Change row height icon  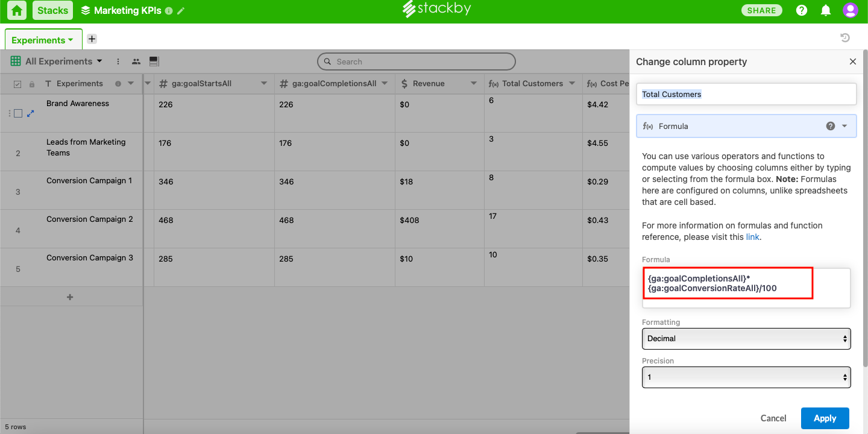(x=154, y=61)
